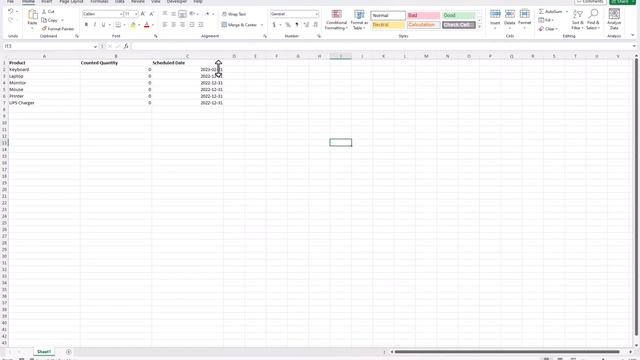Apply the Neutral cell style

pos(388,25)
